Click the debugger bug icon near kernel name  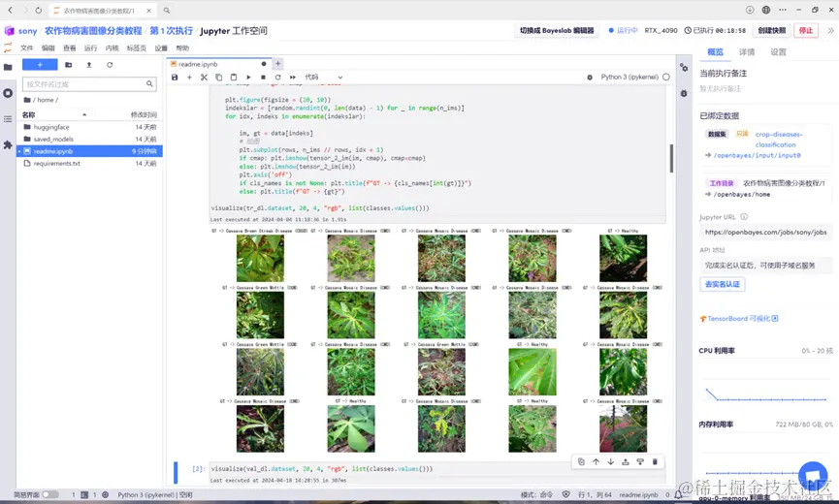(590, 77)
